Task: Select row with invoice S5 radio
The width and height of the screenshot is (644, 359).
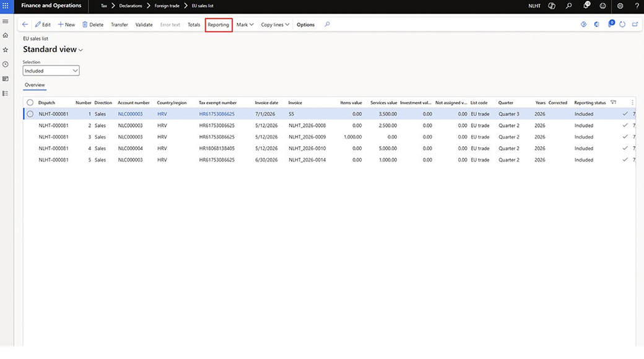Action: pos(30,114)
